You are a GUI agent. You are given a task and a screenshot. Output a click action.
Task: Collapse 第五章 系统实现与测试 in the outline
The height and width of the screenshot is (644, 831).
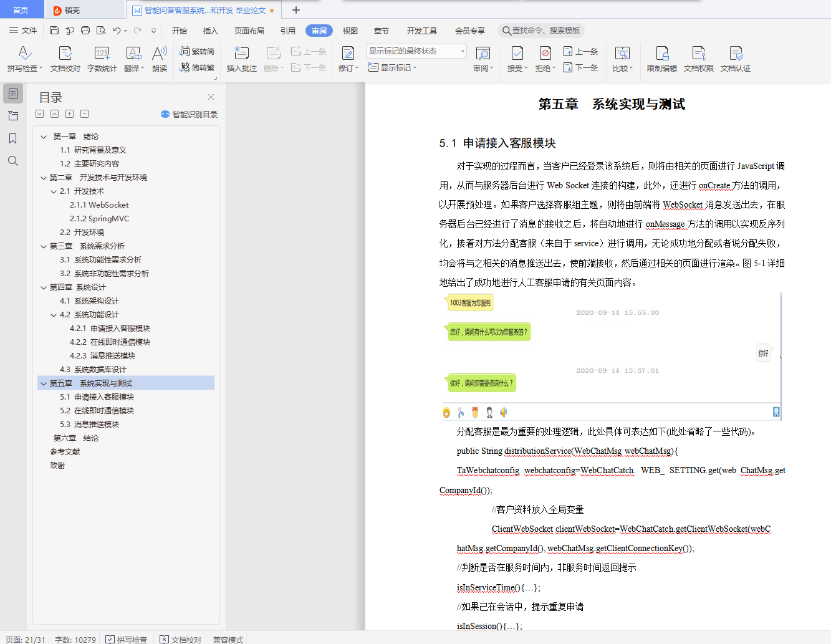(x=43, y=383)
